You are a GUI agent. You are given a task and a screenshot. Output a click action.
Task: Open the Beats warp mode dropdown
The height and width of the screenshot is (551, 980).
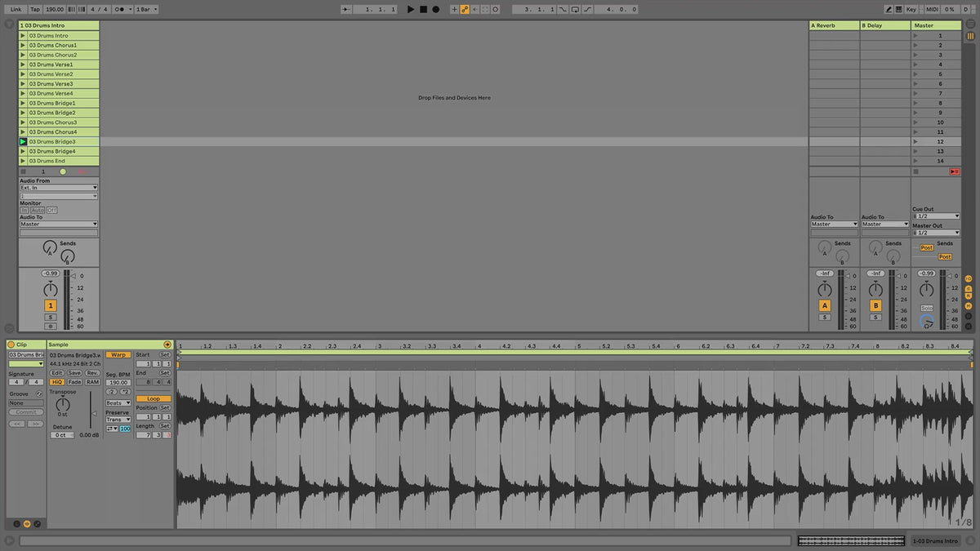(118, 402)
